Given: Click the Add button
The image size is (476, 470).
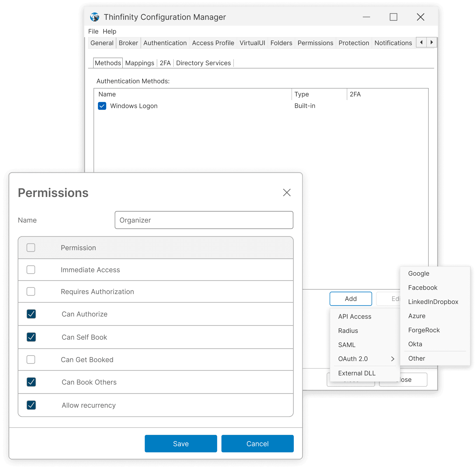Looking at the screenshot, I should [x=351, y=299].
